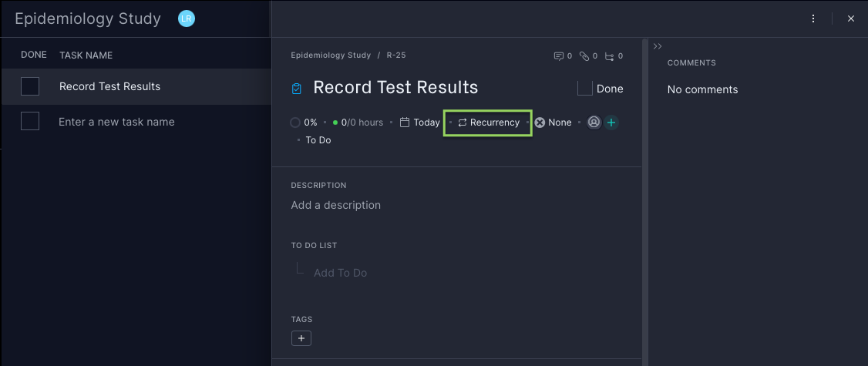Mark task Done in the detail panel
The height and width of the screenshot is (366, 868).
(x=585, y=89)
